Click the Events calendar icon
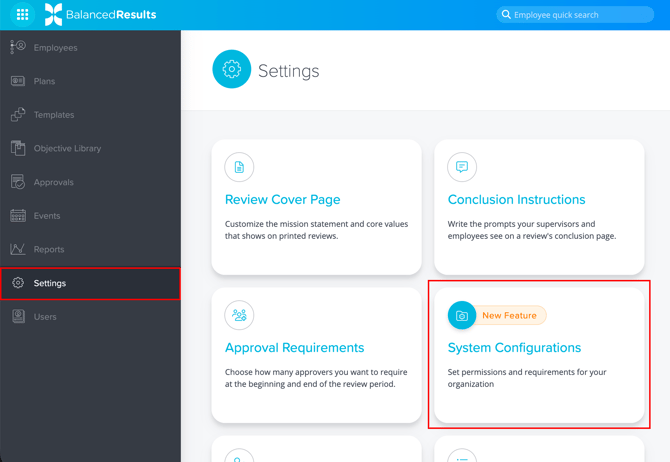The width and height of the screenshot is (670, 462). click(18, 216)
